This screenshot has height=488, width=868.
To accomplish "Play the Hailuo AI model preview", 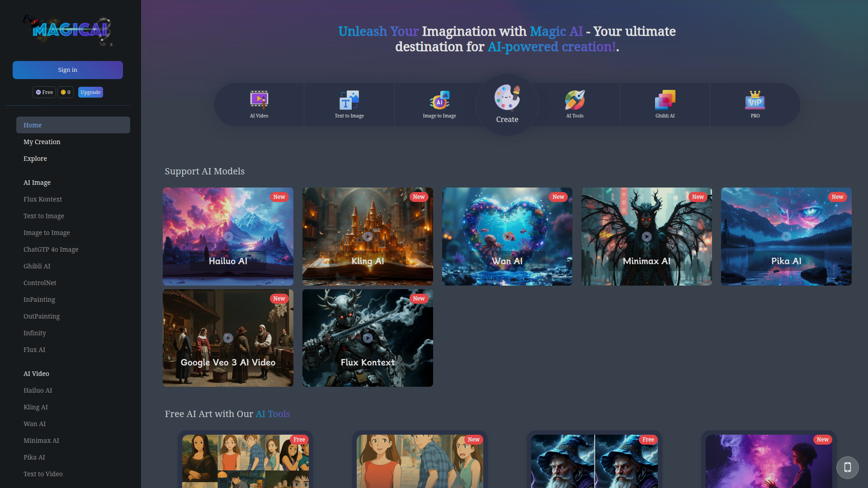I will tap(228, 236).
